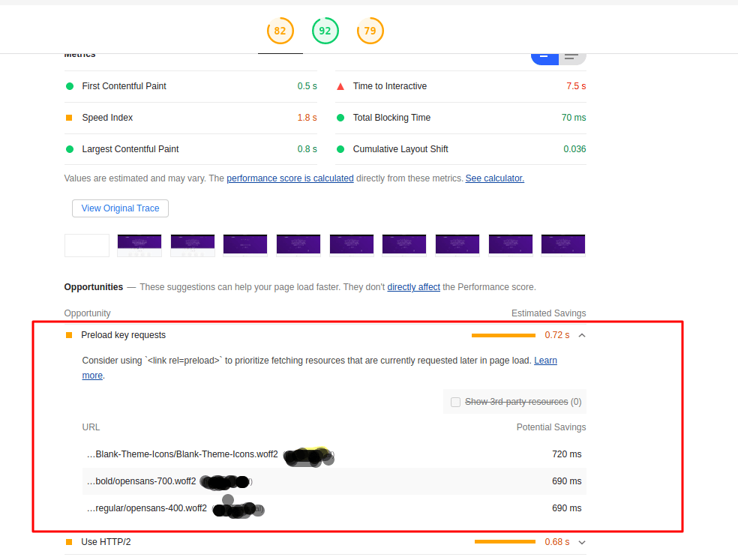Click the orange savings bar showing 0.72 s
The height and width of the screenshot is (560, 738).
tap(503, 335)
